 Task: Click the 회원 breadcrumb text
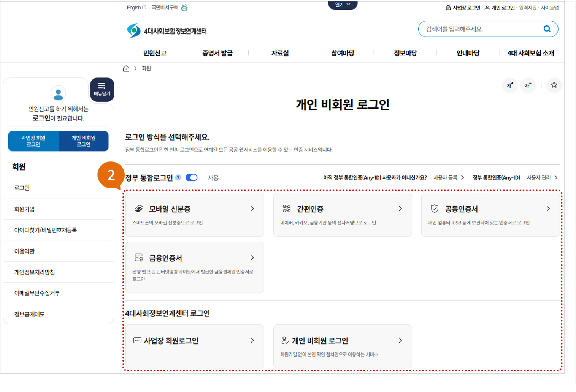pos(146,68)
